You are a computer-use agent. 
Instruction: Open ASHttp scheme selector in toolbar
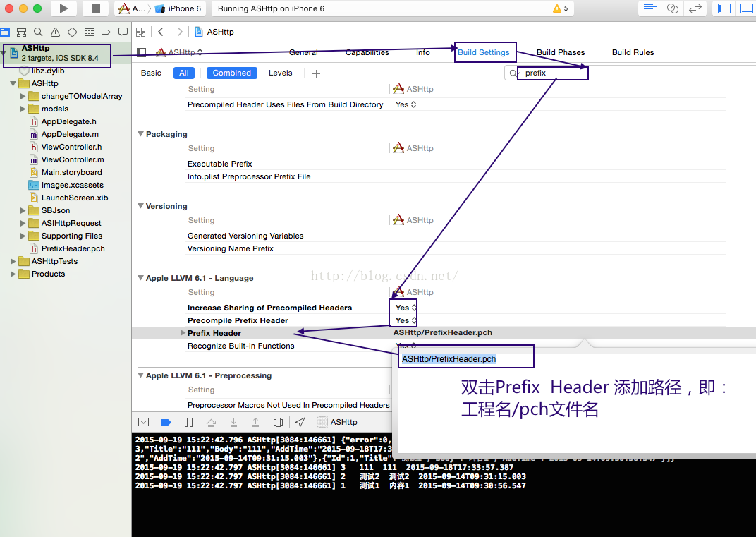132,8
